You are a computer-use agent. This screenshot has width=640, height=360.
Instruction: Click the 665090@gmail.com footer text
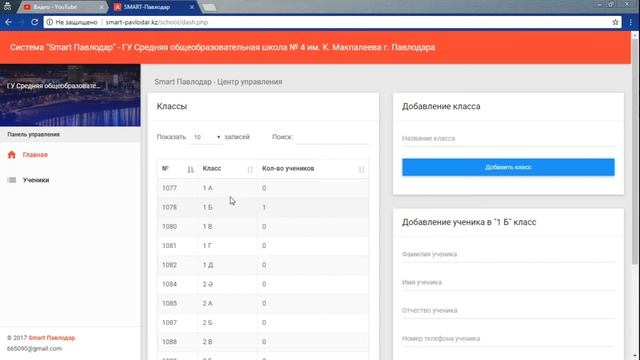point(34,349)
